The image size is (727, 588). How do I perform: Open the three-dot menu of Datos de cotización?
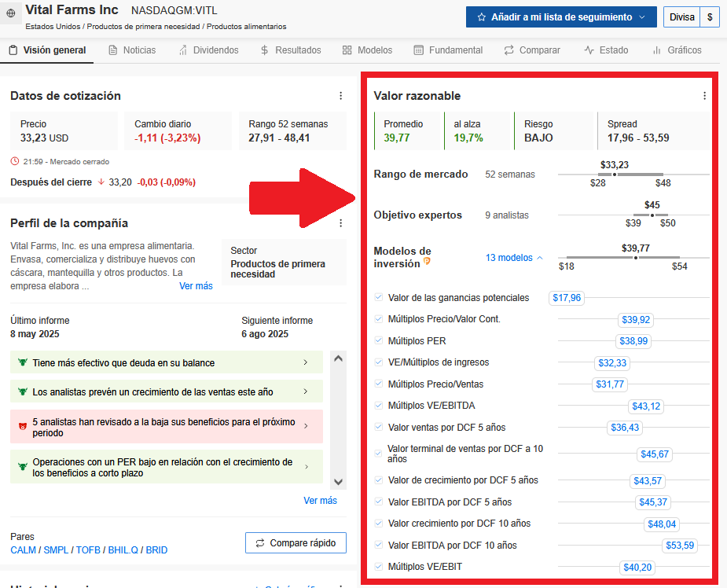[x=341, y=96]
